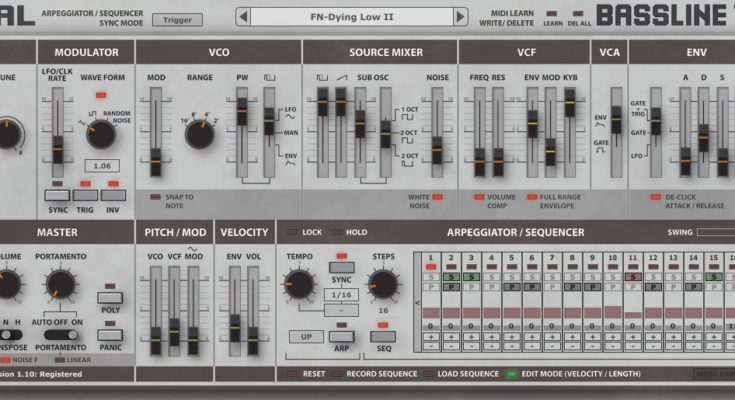Open the 1/16 sync rate selector
This screenshot has height=400, width=735.
pyautogui.click(x=340, y=295)
